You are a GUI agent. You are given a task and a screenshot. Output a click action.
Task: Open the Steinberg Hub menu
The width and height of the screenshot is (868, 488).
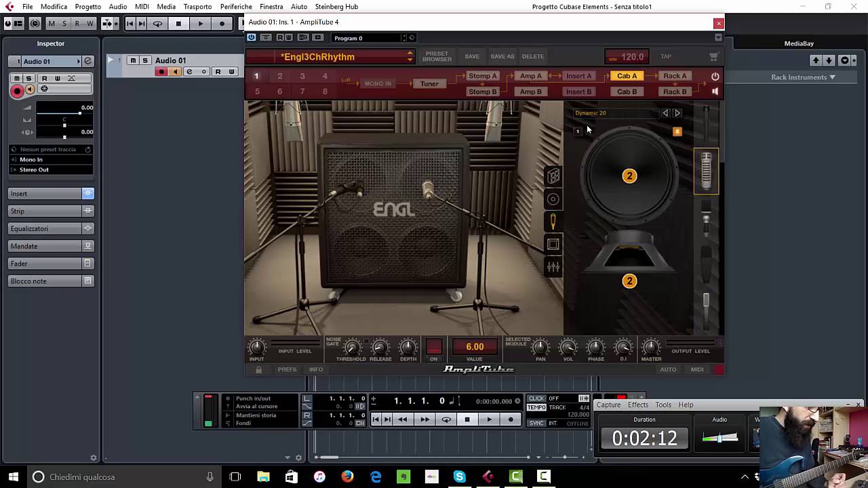pyautogui.click(x=336, y=7)
